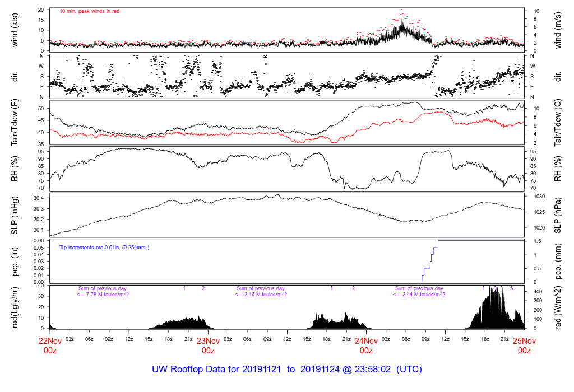Click the '0.06' tick on the pcp. axis
The image size is (574, 392).
39,241
